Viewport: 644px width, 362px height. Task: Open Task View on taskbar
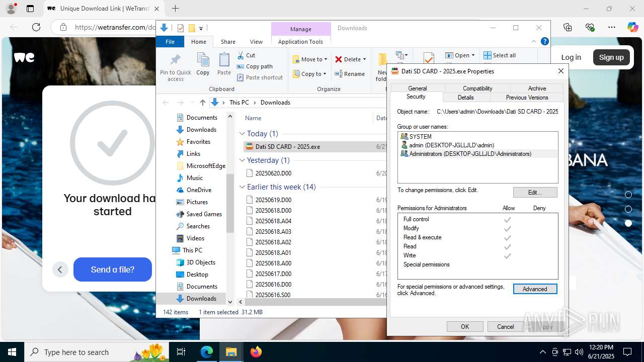(181, 352)
